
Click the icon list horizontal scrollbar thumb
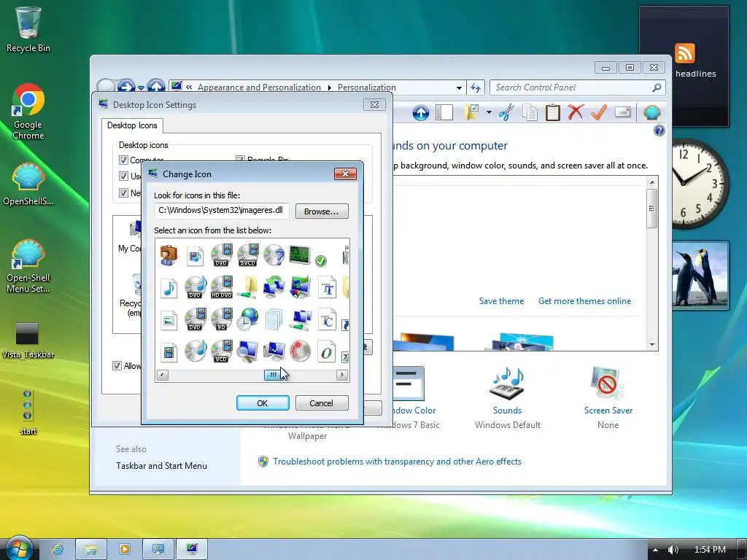(273, 376)
